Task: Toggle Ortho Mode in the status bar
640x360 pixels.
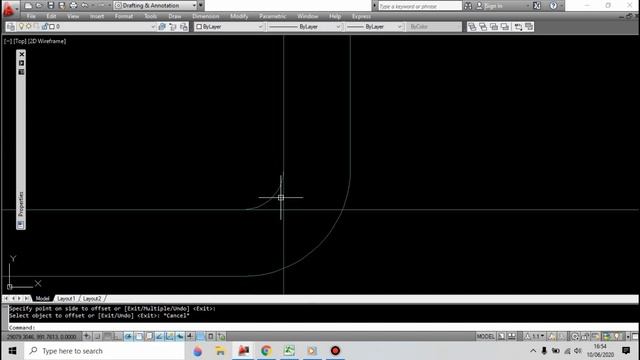Action: 118,336
